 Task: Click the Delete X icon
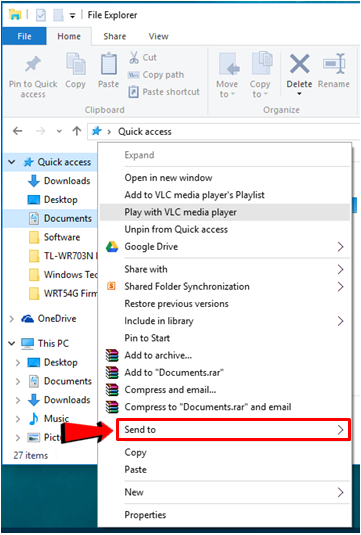click(x=299, y=64)
